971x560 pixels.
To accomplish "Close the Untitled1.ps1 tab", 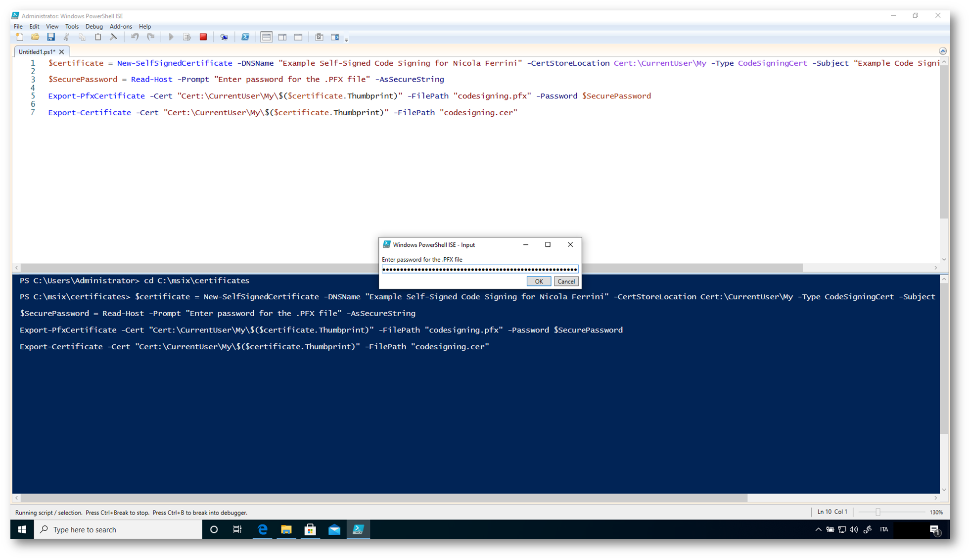I will click(x=62, y=51).
